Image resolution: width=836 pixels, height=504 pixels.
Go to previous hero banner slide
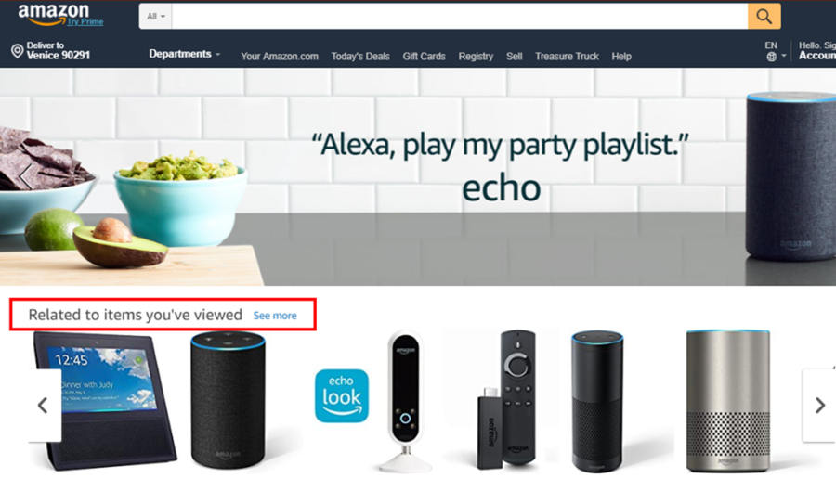coord(26,174)
